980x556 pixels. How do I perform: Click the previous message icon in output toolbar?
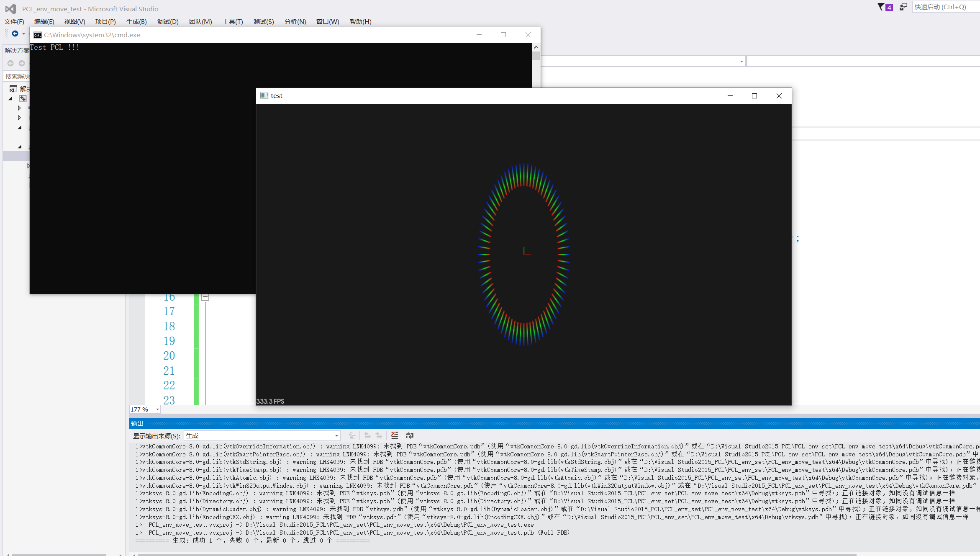coord(367,435)
